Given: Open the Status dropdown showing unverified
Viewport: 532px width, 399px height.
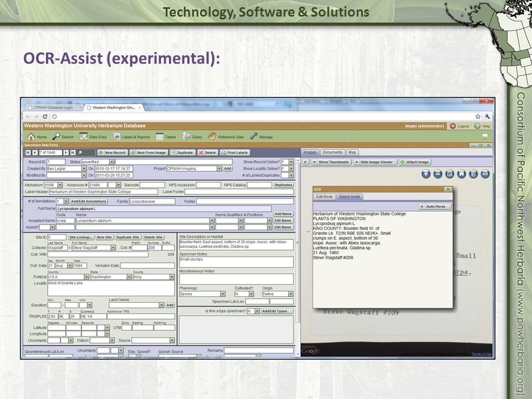Looking at the screenshot, I should [111, 162].
